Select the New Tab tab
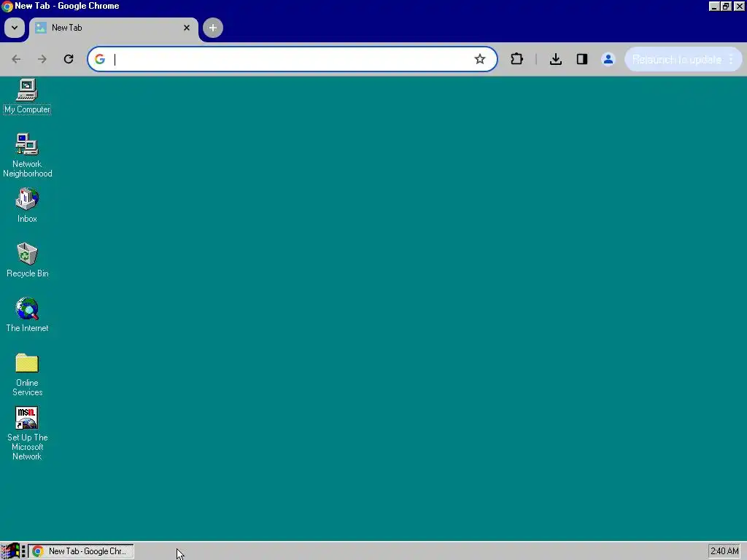747x560 pixels. point(113,28)
